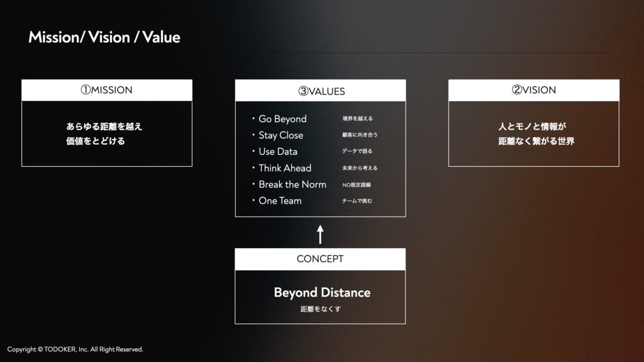Click the データで語る Japanese caption
Image resolution: width=644 pixels, height=362 pixels.
pyautogui.click(x=357, y=151)
